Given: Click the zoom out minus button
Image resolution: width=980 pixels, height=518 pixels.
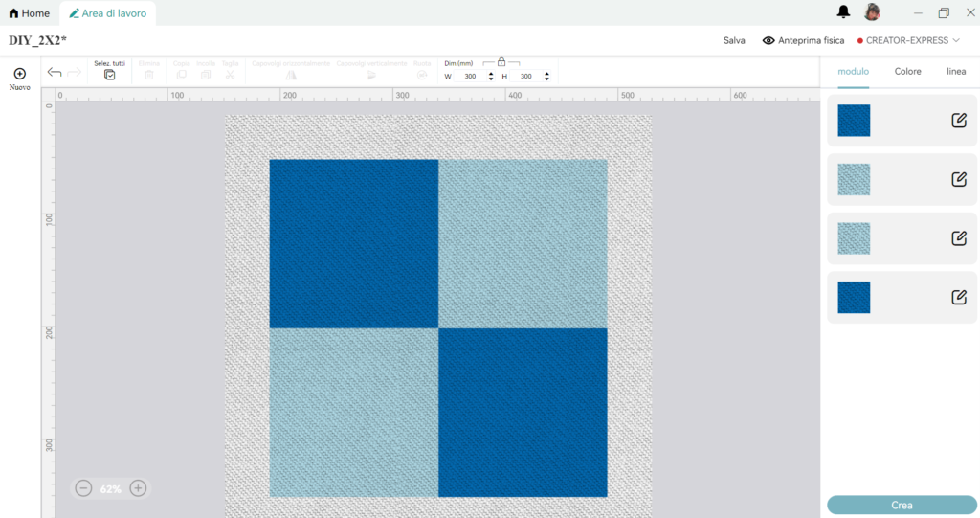Looking at the screenshot, I should click(83, 488).
